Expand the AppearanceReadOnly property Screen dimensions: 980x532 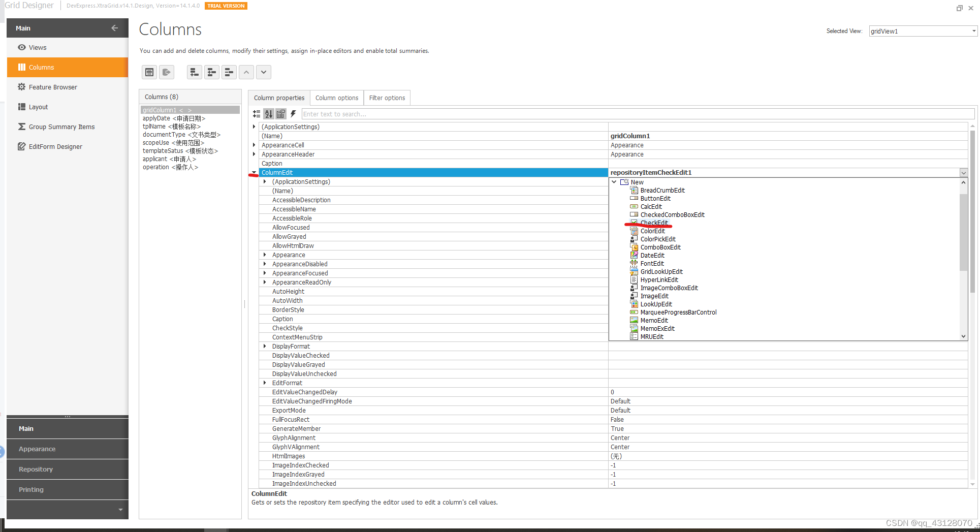click(x=265, y=283)
